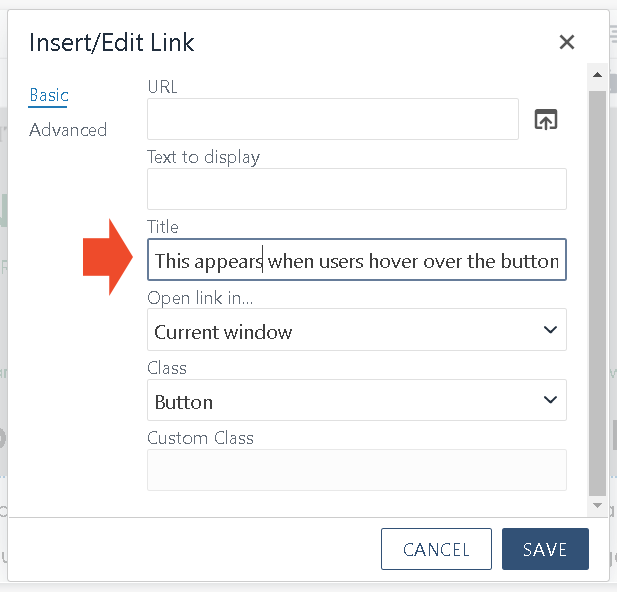Save the link settings

click(x=545, y=549)
